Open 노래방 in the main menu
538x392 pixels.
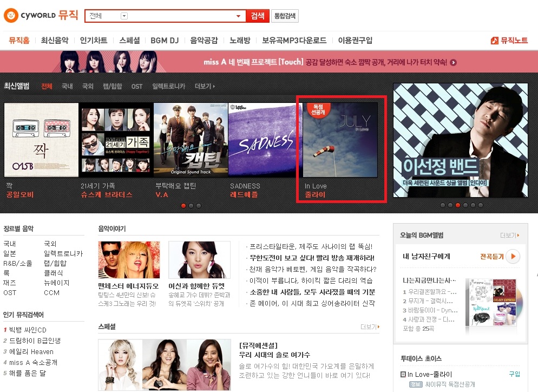240,41
